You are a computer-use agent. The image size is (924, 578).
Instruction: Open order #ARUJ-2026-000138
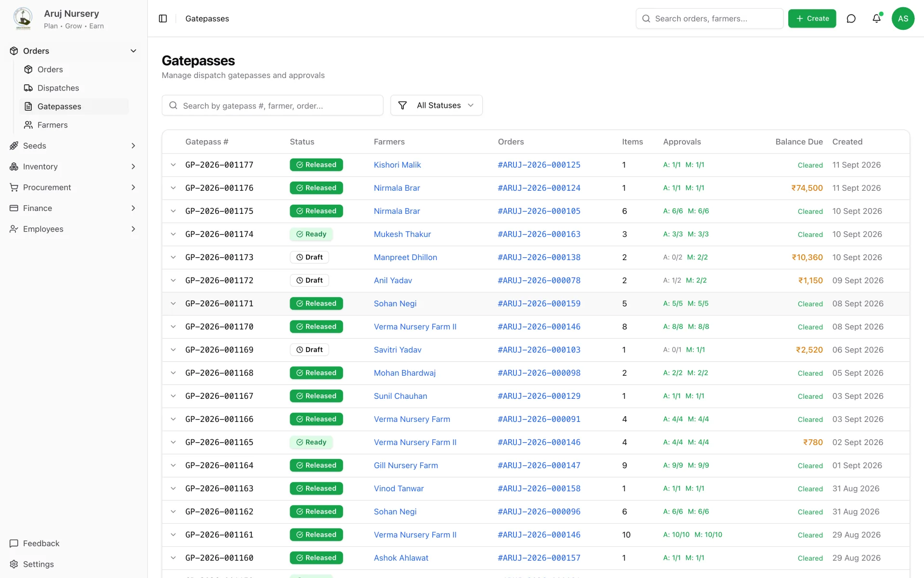[x=539, y=257]
